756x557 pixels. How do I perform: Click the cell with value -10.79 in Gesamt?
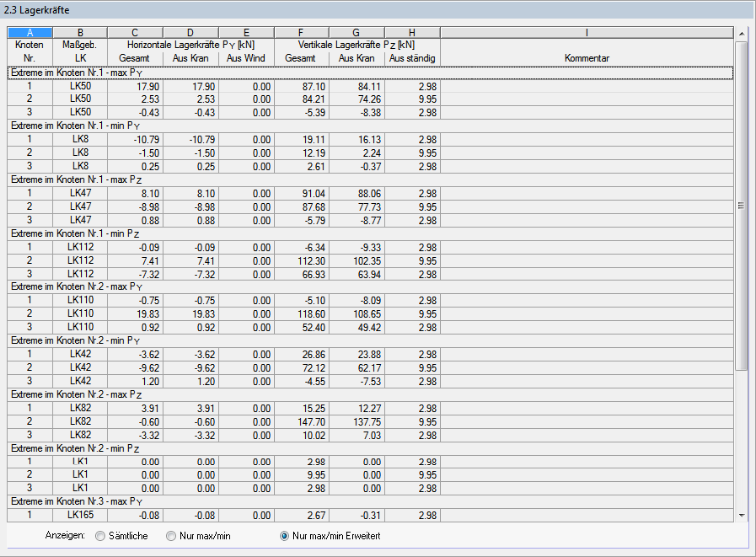coord(135,140)
